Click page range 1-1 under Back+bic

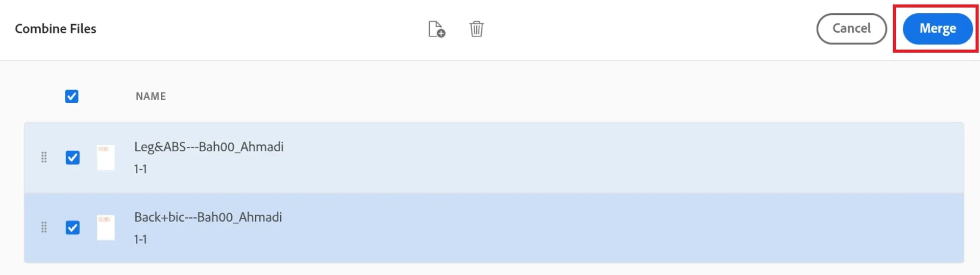pyautogui.click(x=140, y=239)
